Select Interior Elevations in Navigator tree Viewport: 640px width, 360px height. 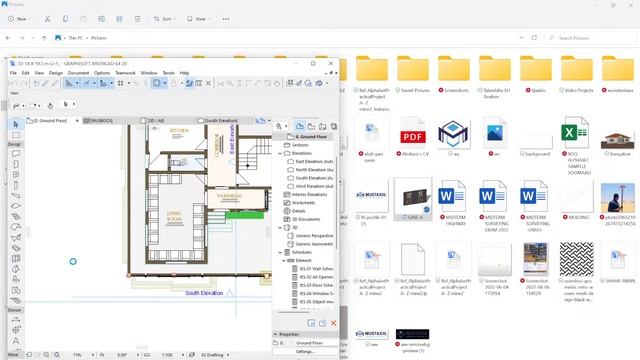point(309,194)
